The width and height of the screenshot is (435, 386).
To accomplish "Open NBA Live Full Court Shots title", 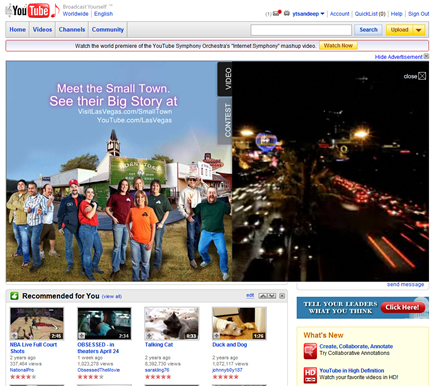I will pos(33,348).
